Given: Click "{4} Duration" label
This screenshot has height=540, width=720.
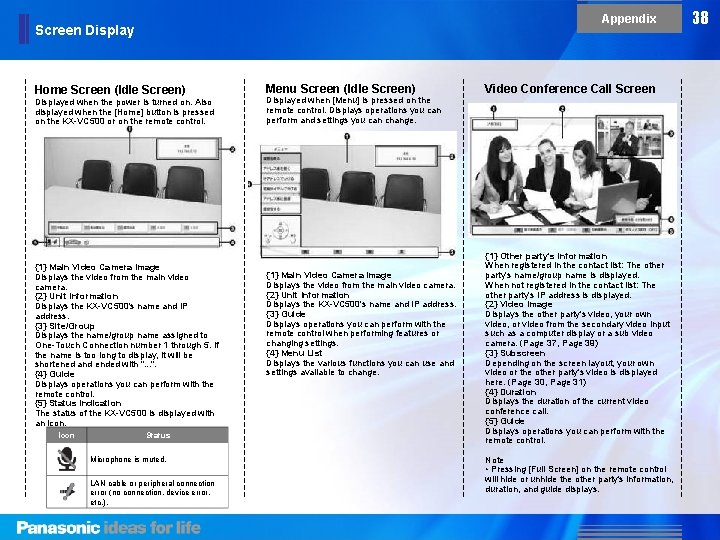Looking at the screenshot, I should [511, 392].
